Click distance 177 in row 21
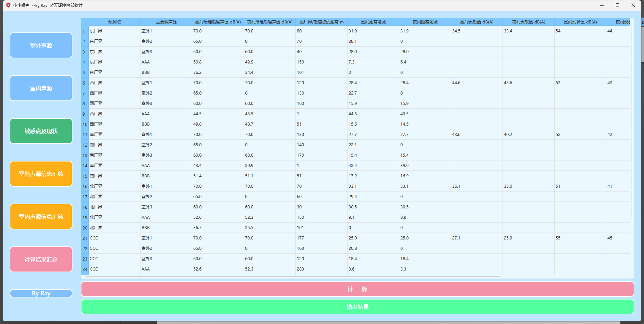 tap(321, 238)
